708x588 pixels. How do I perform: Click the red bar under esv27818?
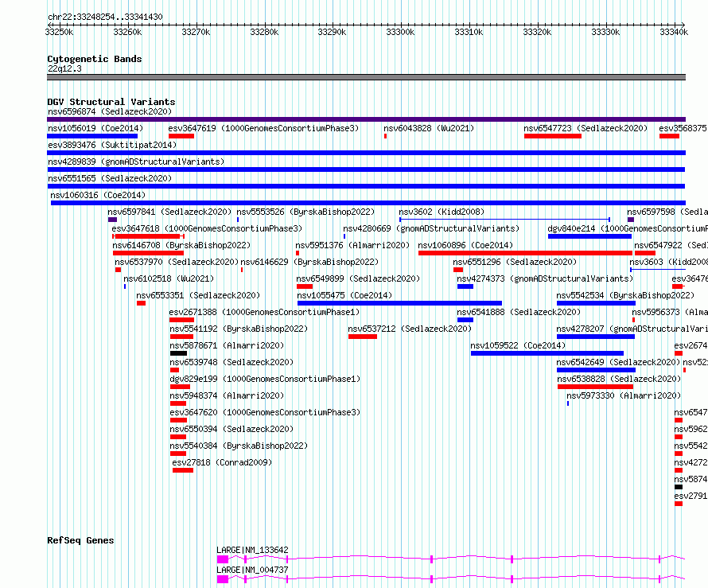point(183,470)
